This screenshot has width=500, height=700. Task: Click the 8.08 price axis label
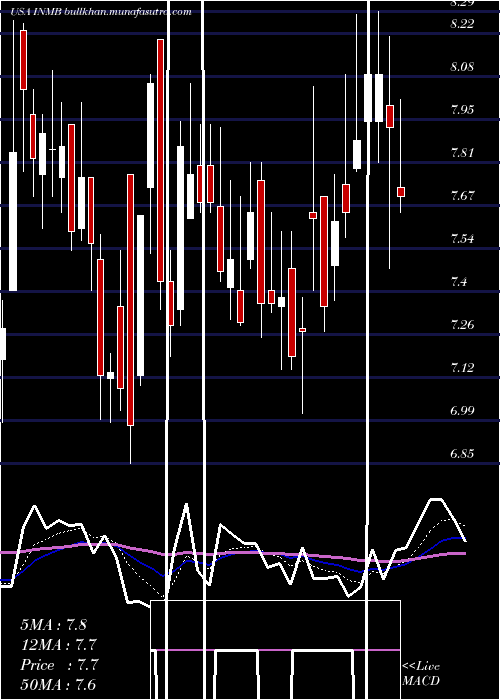(462, 67)
